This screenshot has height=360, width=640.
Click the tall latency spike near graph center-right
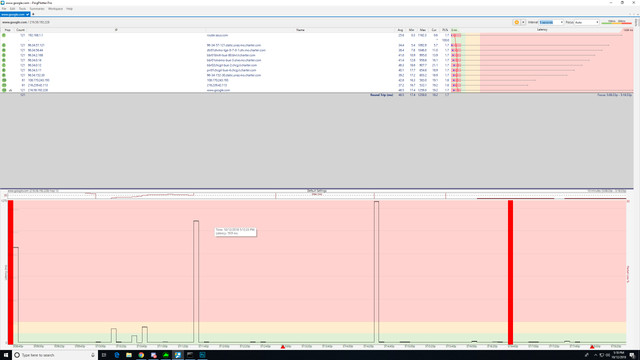click(x=376, y=271)
